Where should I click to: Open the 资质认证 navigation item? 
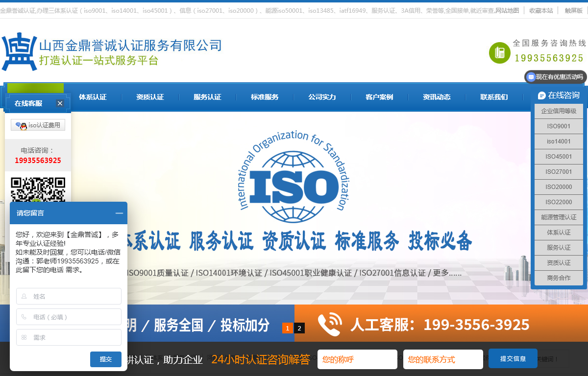tap(150, 97)
